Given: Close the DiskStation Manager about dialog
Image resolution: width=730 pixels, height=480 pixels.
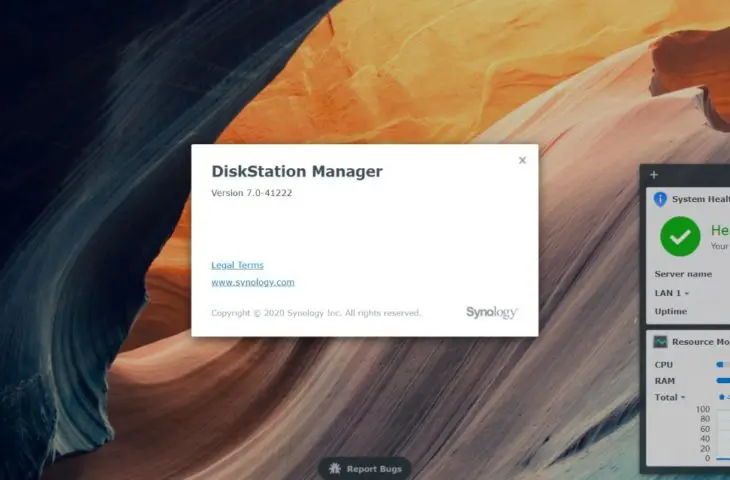Looking at the screenshot, I should pos(522,160).
